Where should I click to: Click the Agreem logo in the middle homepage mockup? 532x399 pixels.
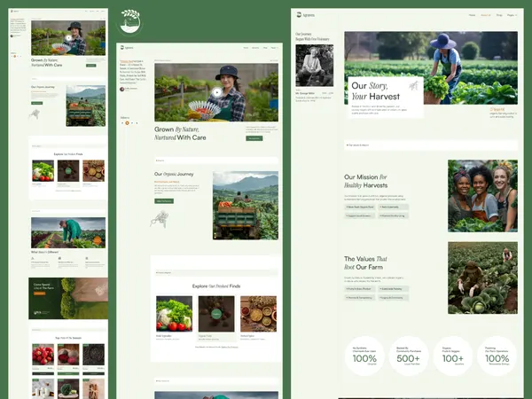pos(127,48)
